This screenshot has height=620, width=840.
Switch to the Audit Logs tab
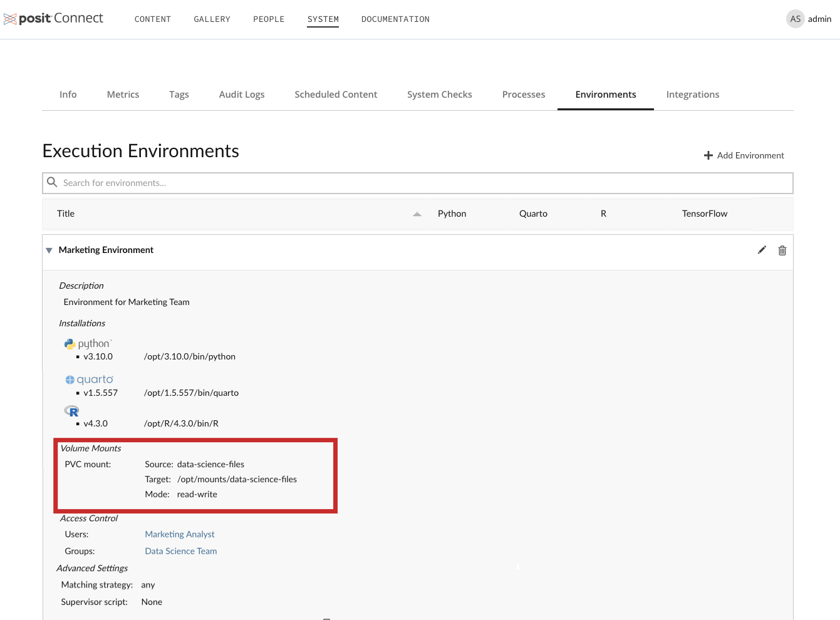point(242,95)
